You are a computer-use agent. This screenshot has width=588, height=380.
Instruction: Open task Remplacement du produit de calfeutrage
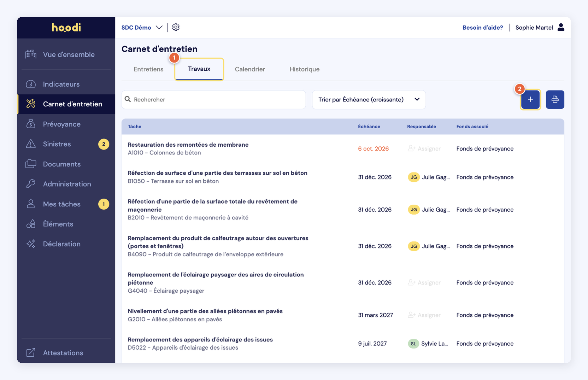tap(218, 242)
